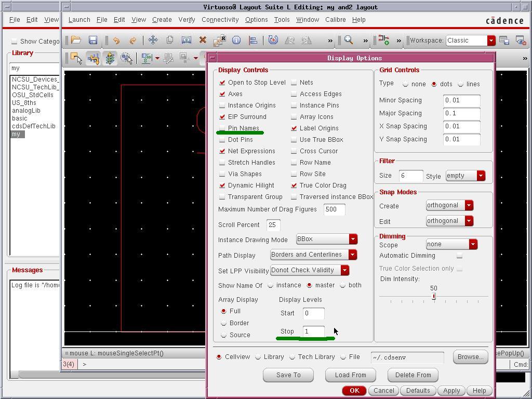The width and height of the screenshot is (532, 399).
Task: Open the Edit Properties info icon
Action: click(236, 41)
